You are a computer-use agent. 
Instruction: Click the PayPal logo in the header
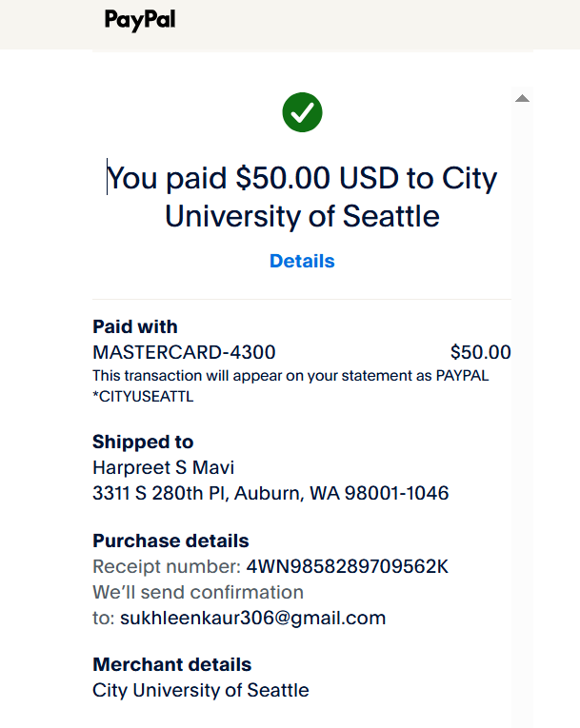click(140, 20)
